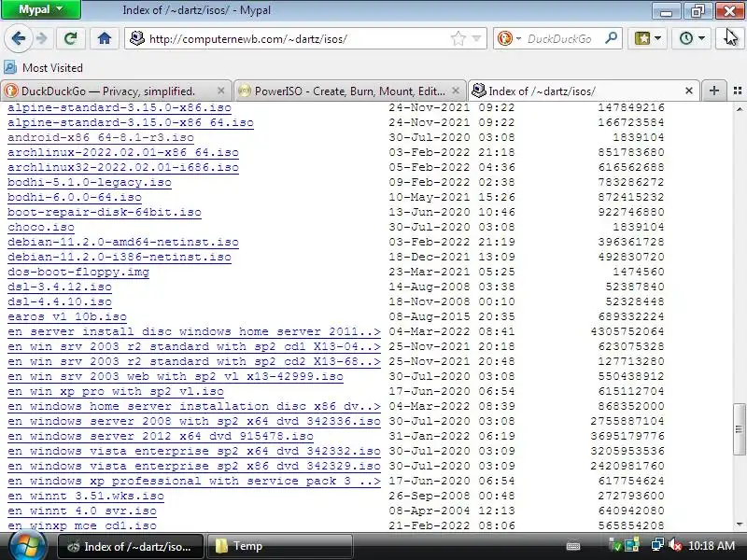Download bodhi-5.1.0-legacy.iso
The height and width of the screenshot is (560, 747).
[x=90, y=182]
